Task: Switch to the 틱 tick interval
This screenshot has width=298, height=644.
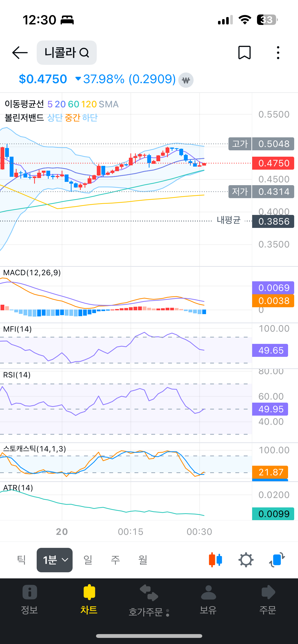Action: (21, 560)
